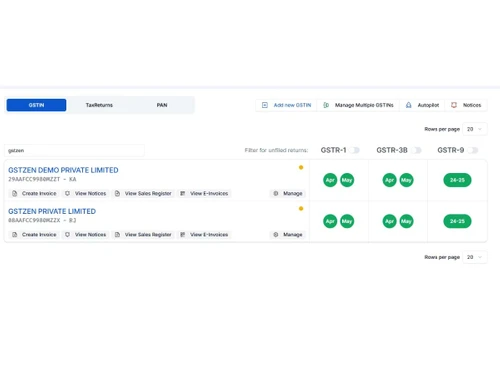
Task: Switch to the GSTIN tab
Action: click(x=36, y=105)
